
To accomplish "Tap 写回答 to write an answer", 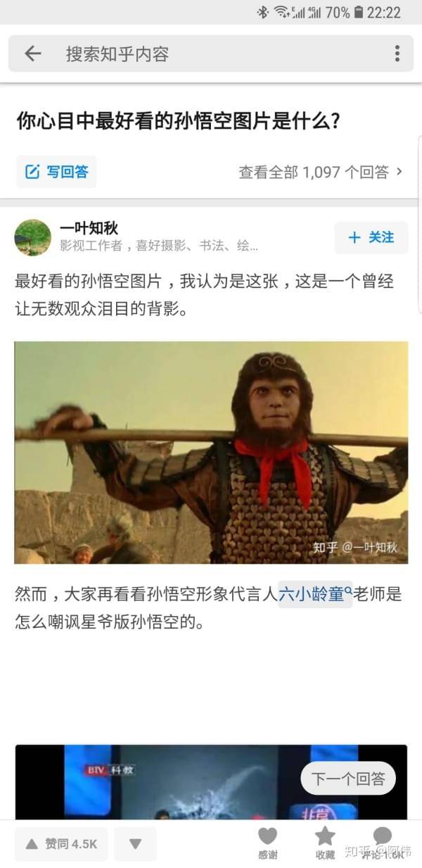I will 56,172.
